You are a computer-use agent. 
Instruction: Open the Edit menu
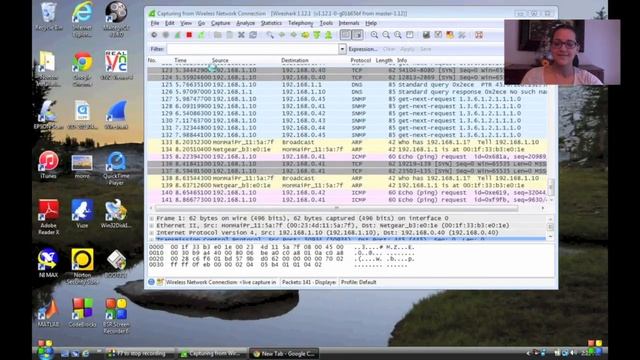tap(169, 23)
